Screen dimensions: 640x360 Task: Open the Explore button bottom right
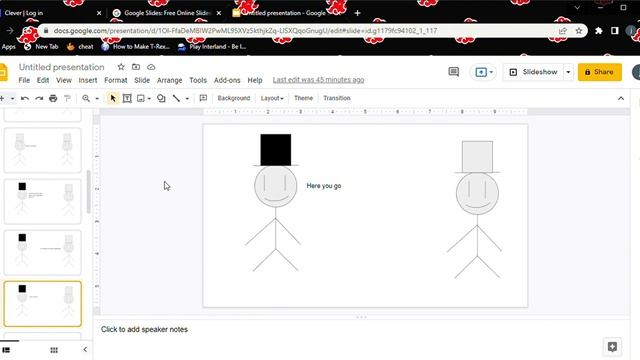click(x=612, y=347)
